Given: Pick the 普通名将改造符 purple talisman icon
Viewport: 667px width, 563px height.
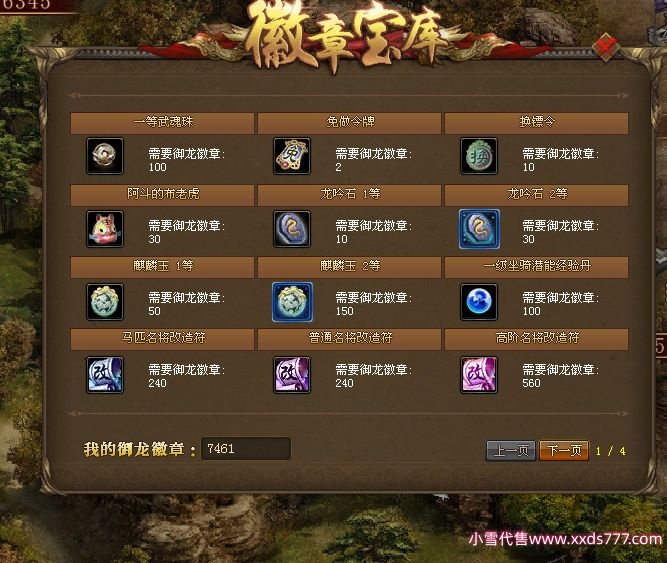Looking at the screenshot, I should [x=292, y=375].
